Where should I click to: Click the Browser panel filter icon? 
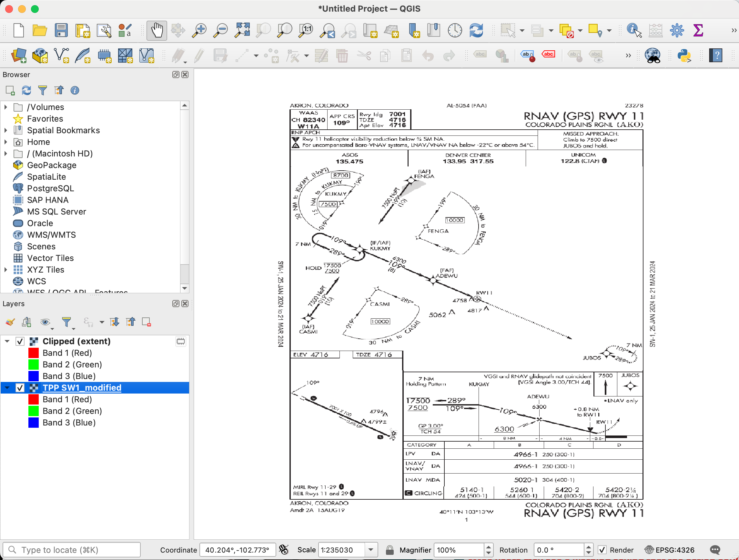(x=42, y=90)
